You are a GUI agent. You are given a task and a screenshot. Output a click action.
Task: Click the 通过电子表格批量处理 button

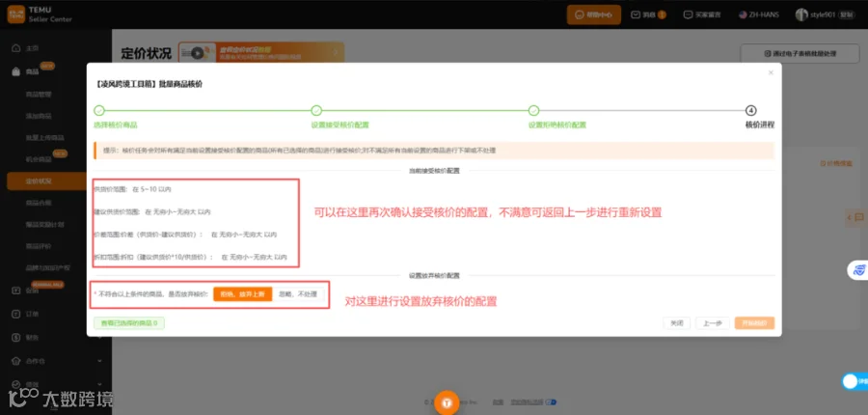click(800, 54)
